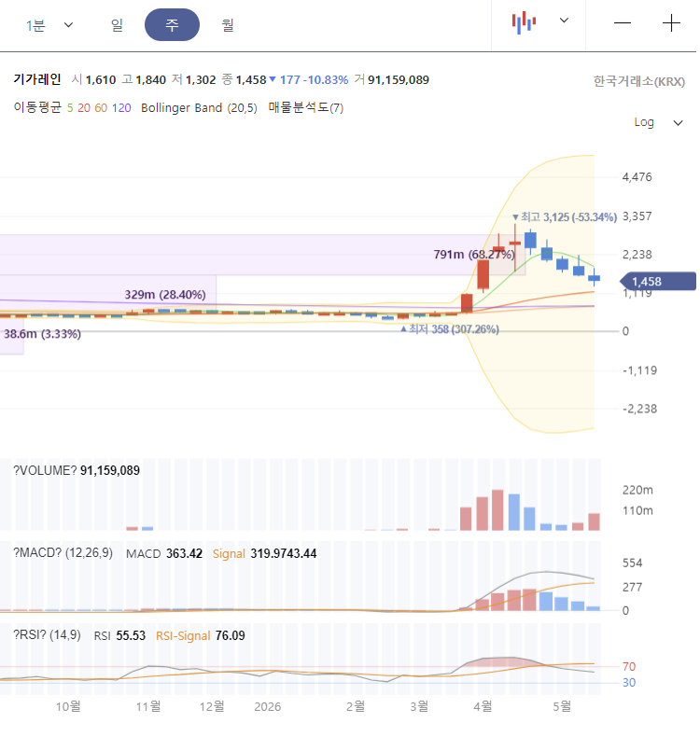Click the current price tag 1,458

(x=658, y=282)
